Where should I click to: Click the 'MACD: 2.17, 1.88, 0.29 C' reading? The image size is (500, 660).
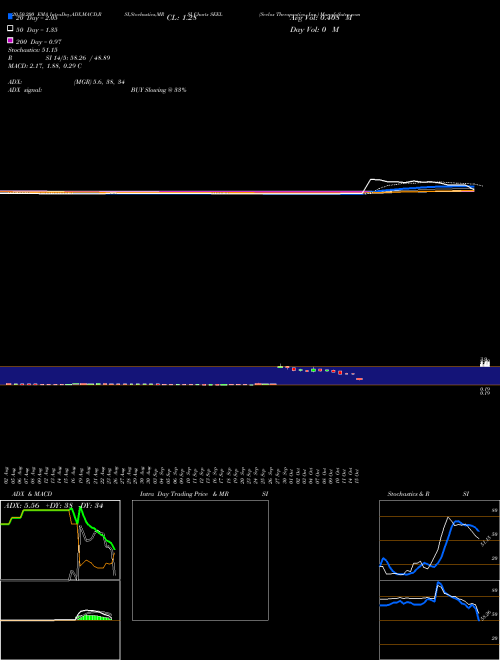[x=45, y=66]
